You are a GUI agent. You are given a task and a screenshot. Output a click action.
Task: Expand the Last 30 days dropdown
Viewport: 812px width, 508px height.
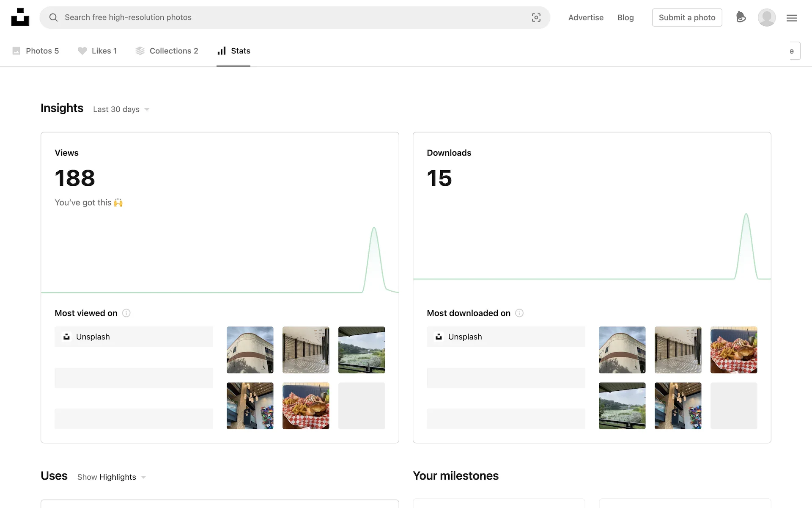pos(121,109)
